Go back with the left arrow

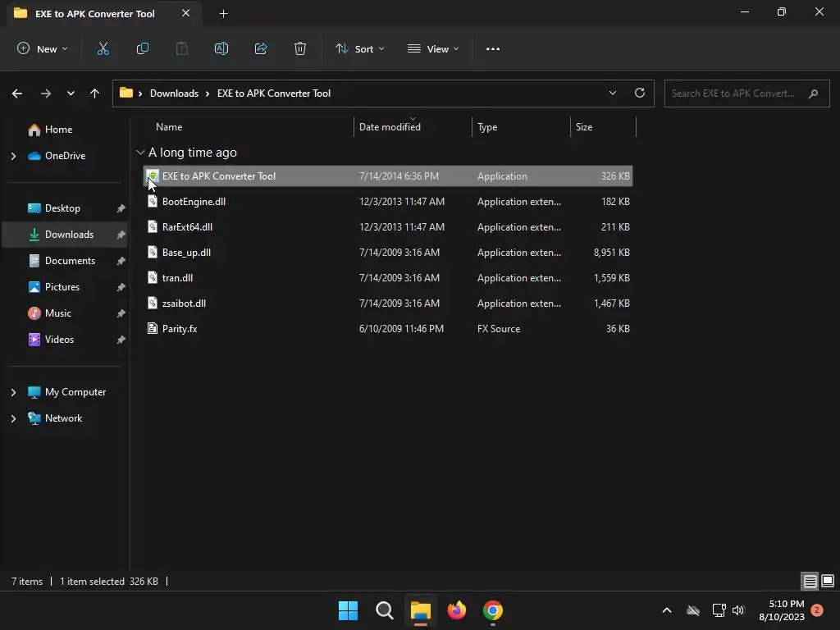click(17, 94)
